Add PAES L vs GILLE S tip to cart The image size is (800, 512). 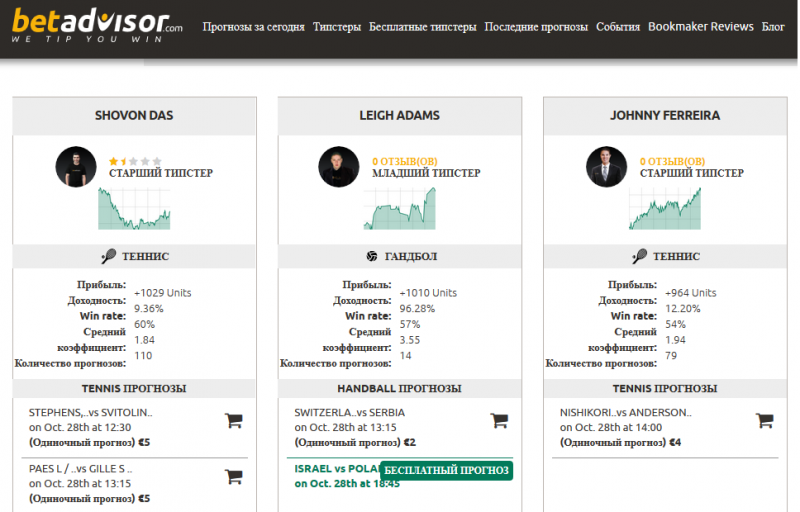coord(234,477)
